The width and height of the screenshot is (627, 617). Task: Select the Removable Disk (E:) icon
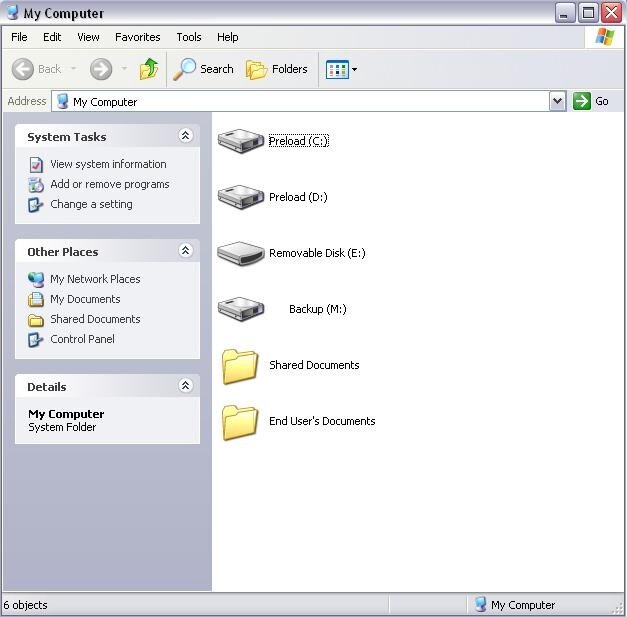241,253
